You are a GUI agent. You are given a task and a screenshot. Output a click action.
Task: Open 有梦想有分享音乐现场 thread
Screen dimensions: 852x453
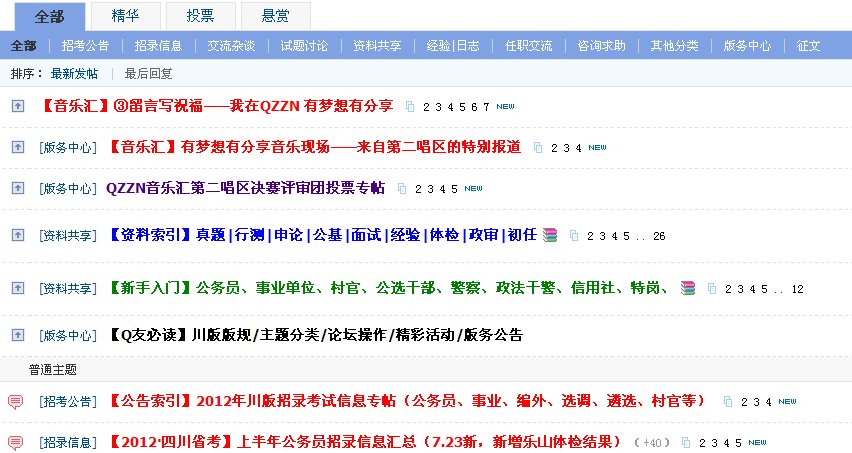314,147
